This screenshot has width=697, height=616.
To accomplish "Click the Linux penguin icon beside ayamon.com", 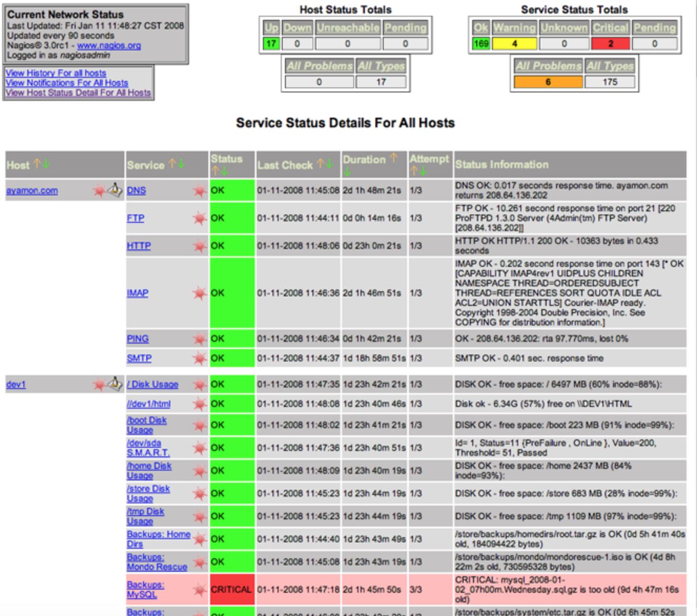I will click(115, 190).
